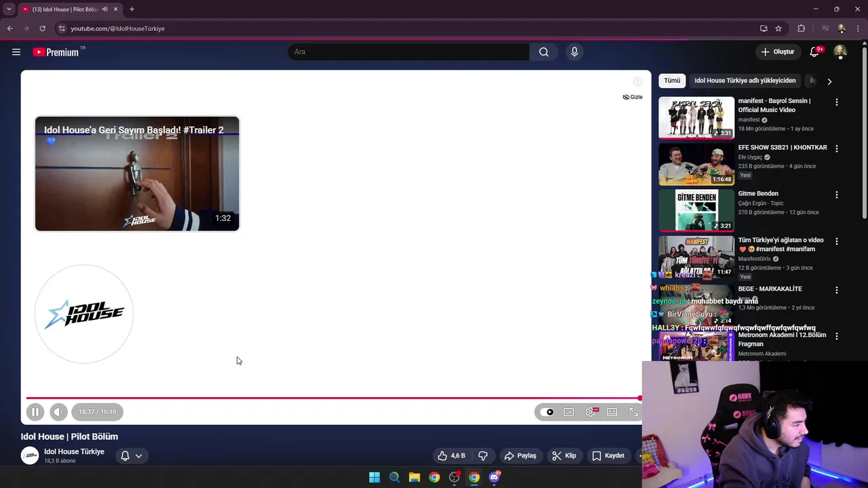The width and height of the screenshot is (868, 488).
Task: Open Discord from taskbar
Action: pos(494,477)
